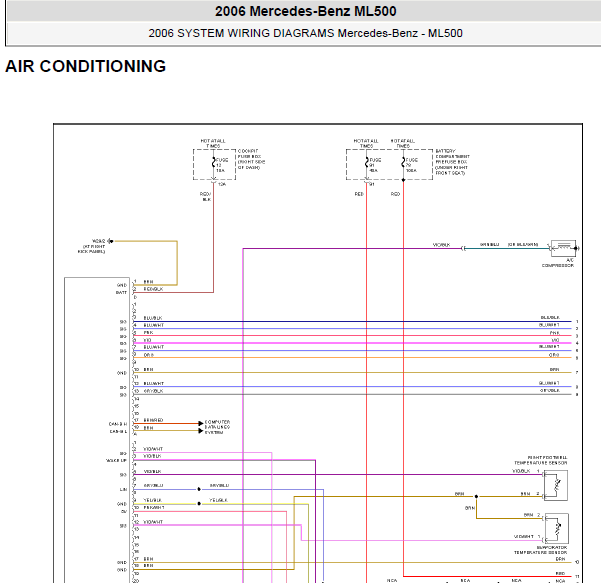The height and width of the screenshot is (583, 601).
Task: Click the 'W29/2 (AT RIGHT KICK PANEL)' label
Action: (92, 246)
